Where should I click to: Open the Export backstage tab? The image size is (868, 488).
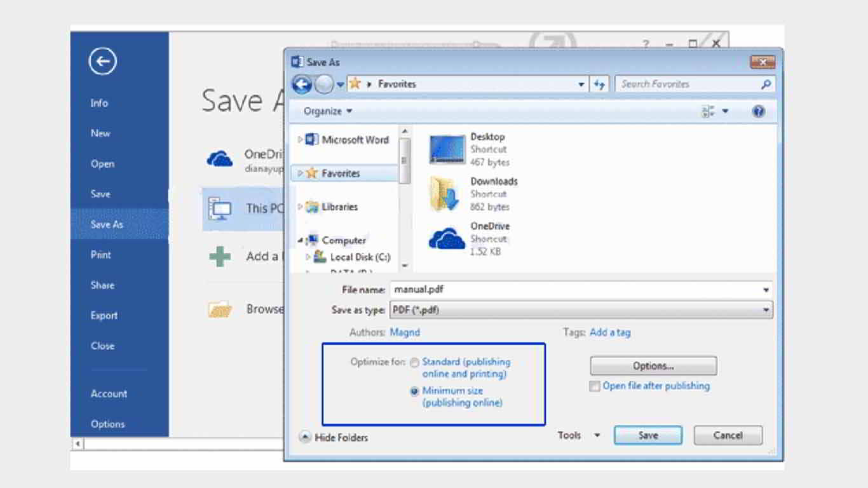104,316
